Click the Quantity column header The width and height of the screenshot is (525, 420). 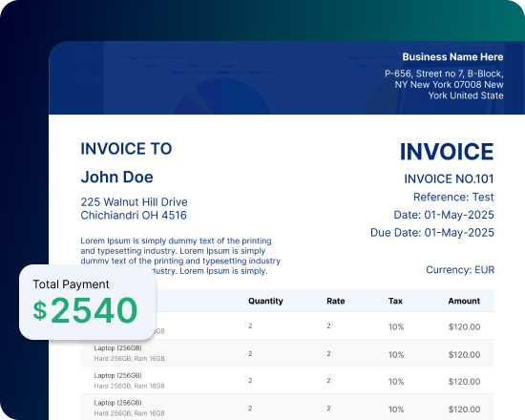point(265,301)
